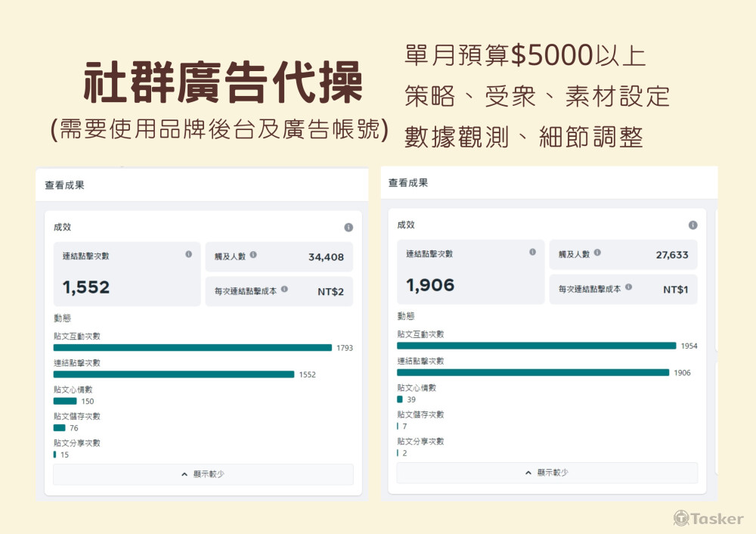The image size is (756, 534).
Task: Click info icon beside 每次連結點擊成本 showing NT$1
Action: click(x=628, y=287)
